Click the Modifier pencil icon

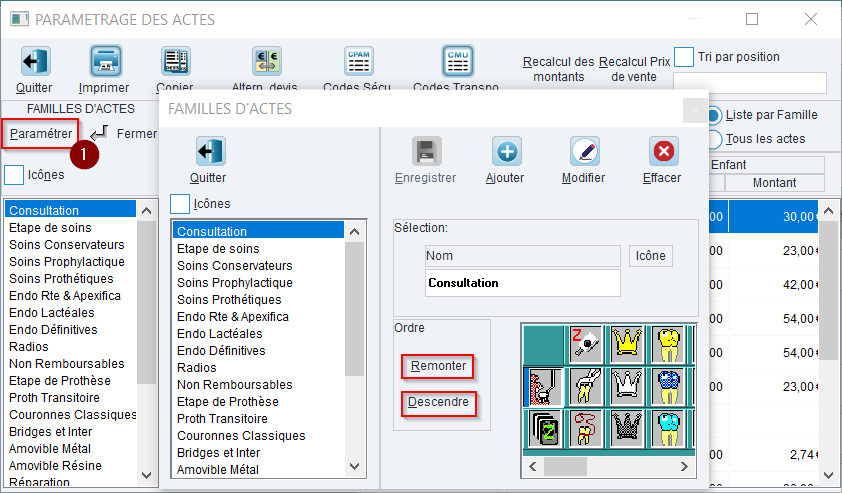tap(585, 151)
